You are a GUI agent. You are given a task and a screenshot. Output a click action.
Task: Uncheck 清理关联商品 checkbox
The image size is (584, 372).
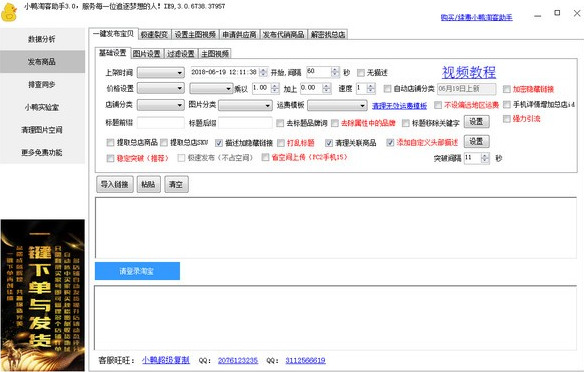pos(329,143)
